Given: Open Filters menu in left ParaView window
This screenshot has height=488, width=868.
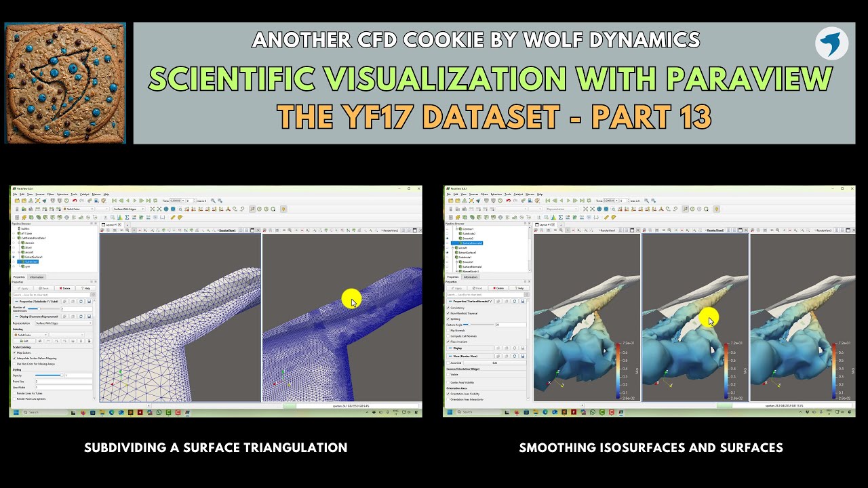Looking at the screenshot, I should coord(51,194).
